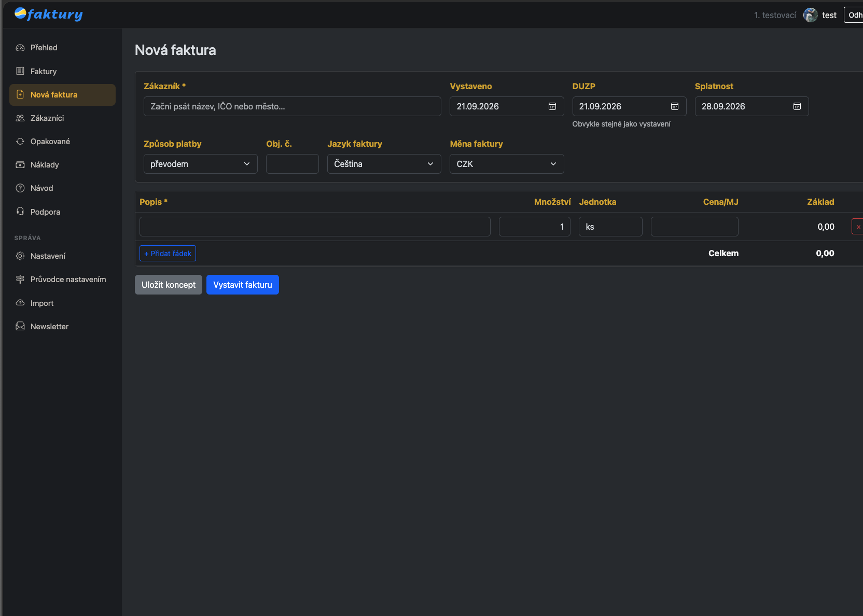Viewport: 863px width, 616px height.
Task: Click the Newsletter envelope icon
Action: click(x=20, y=326)
